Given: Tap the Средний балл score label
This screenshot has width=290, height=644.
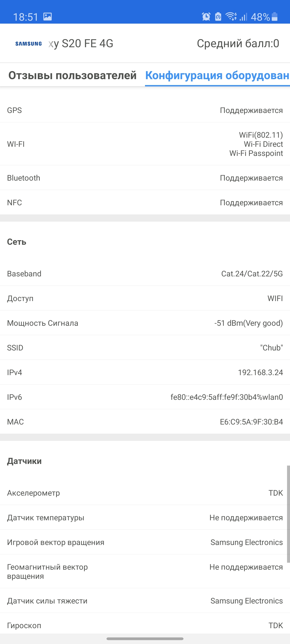Looking at the screenshot, I should (238, 43).
